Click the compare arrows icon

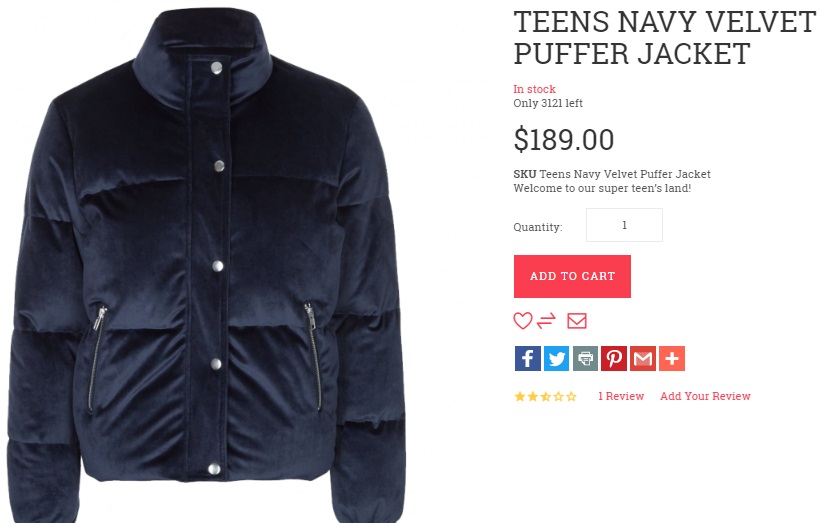546,320
